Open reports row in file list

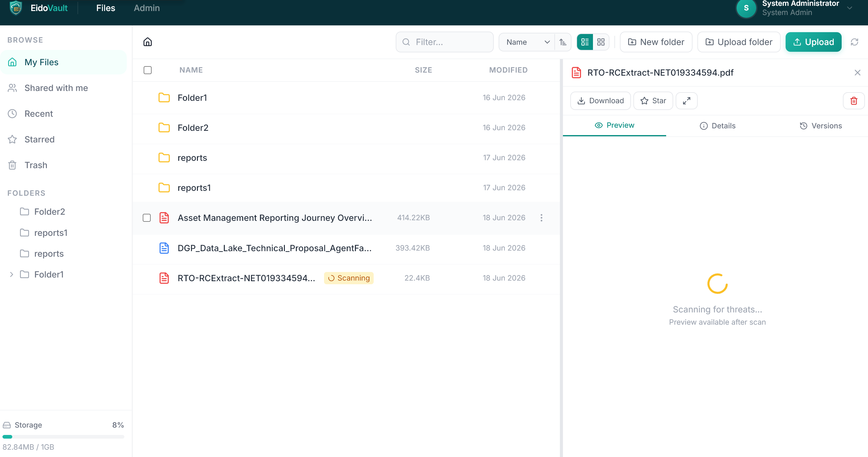pos(346,157)
